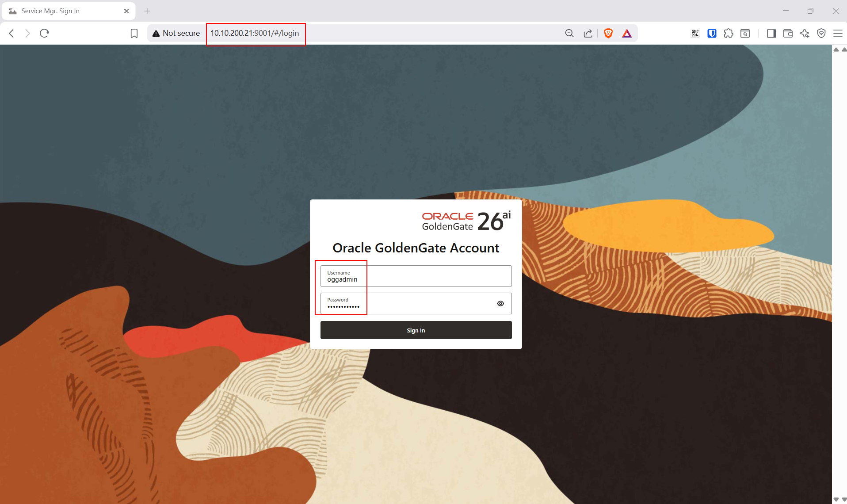Close the Service Mgr. Sign In tab

tap(126, 11)
